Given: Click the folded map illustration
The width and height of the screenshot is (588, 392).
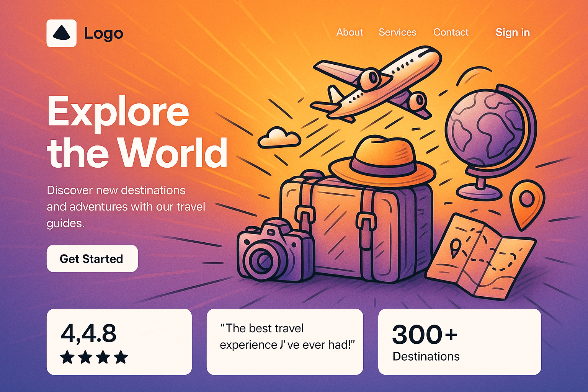Looking at the screenshot, I should pos(480,256).
